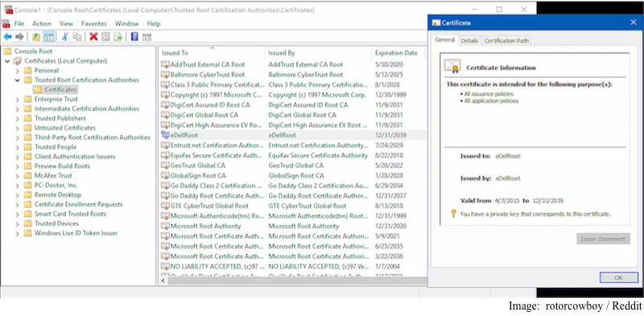Click the eDellRoot certificate icon in list
The image size is (644, 316).
165,135
